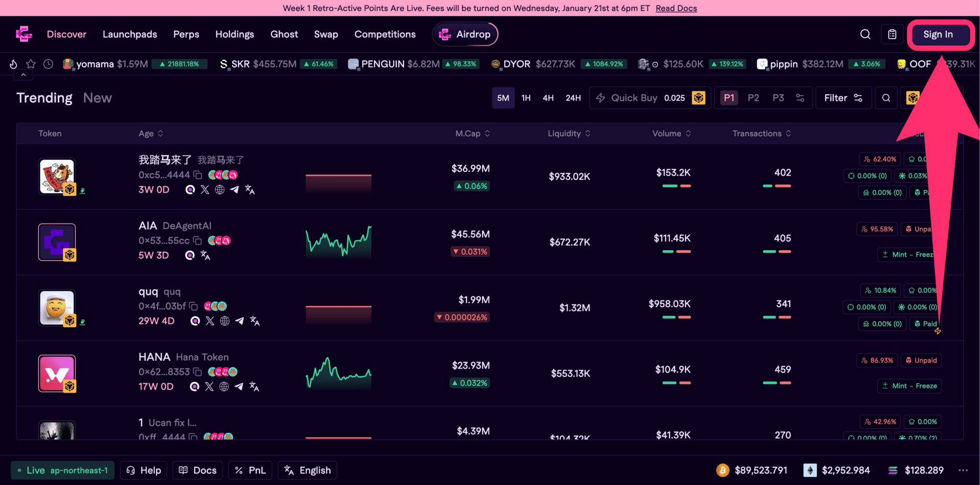The height and width of the screenshot is (485, 980).
Task: Open the clock history icon in ticker bar
Action: click(48, 64)
